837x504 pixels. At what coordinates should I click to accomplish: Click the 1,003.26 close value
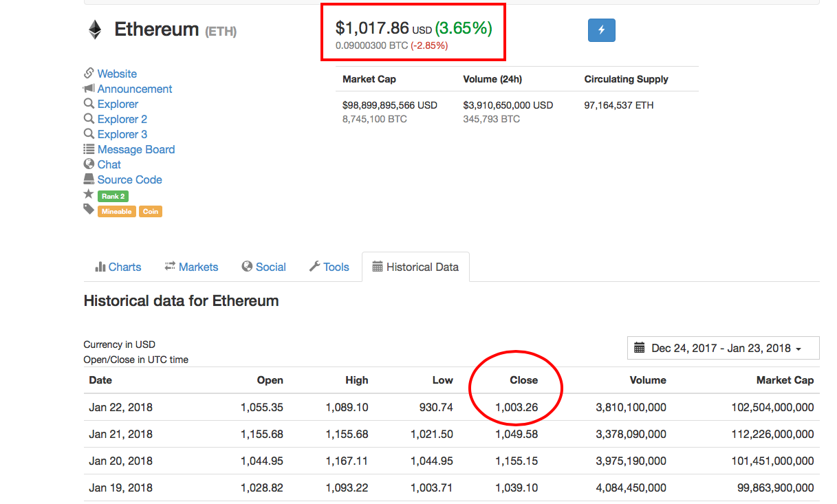(517, 407)
